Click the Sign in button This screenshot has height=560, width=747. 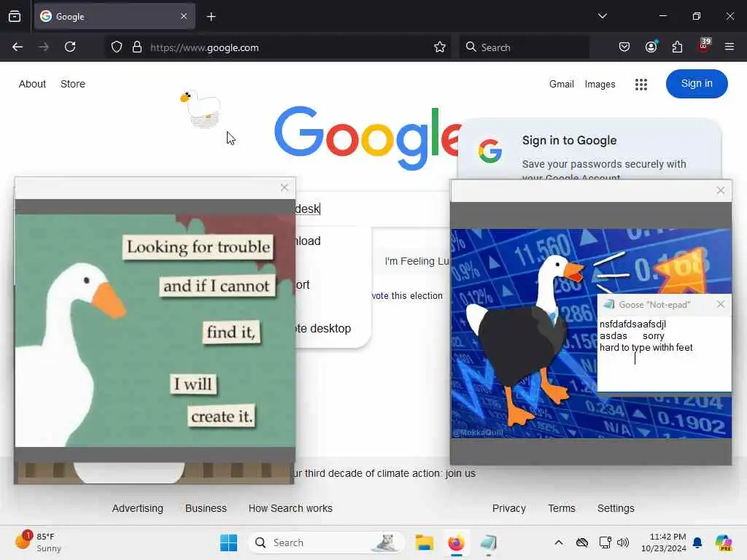[697, 84]
